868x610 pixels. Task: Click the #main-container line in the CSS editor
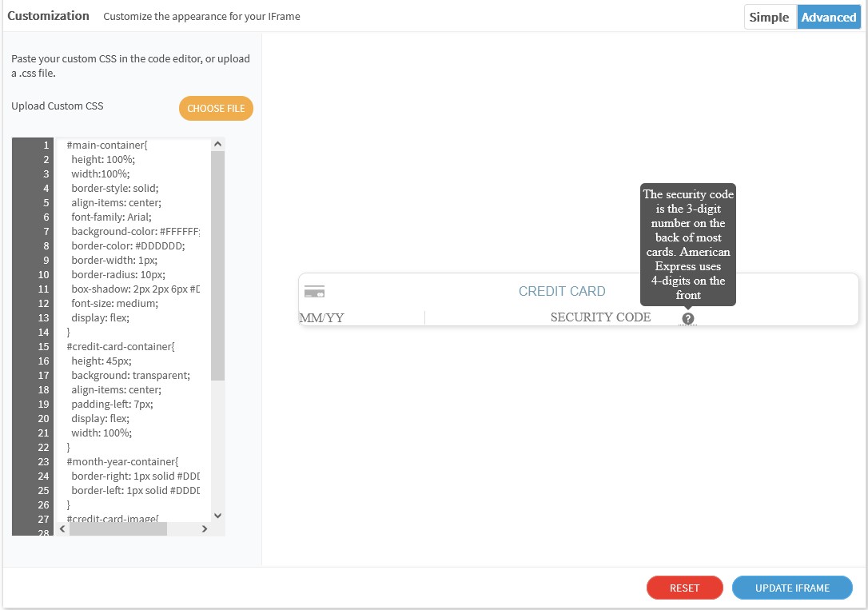(x=107, y=146)
